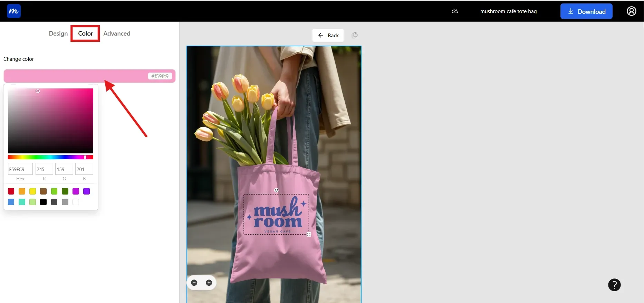
Task: Pick the brown preset swatch
Action: pos(43,191)
